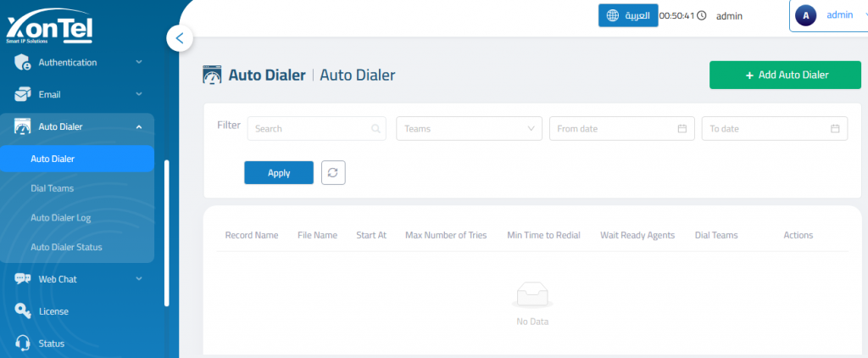Switch language with the العربية button
This screenshot has width=868, height=358.
[x=628, y=15]
